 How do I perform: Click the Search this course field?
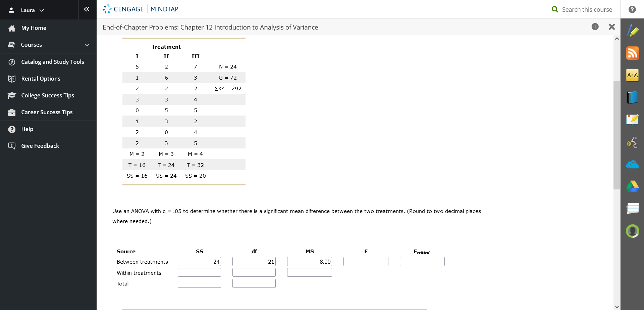click(x=587, y=9)
